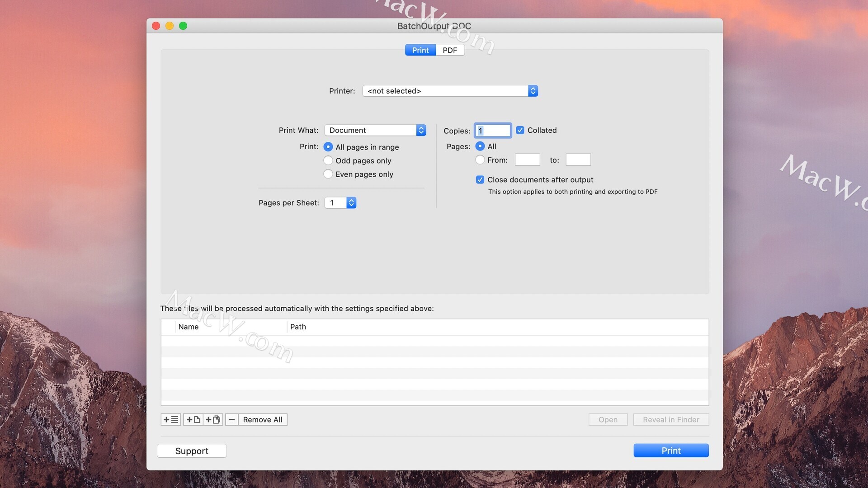Click the Path column header
Image resolution: width=868 pixels, height=488 pixels.
click(x=498, y=327)
